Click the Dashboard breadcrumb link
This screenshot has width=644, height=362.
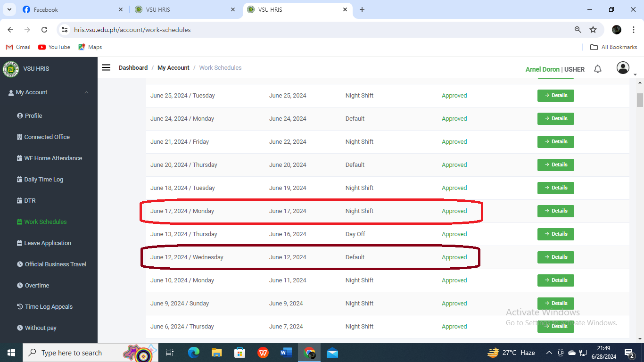[x=133, y=68]
